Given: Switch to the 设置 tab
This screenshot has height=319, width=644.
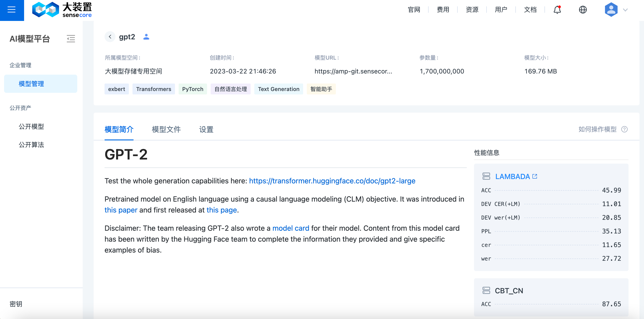Looking at the screenshot, I should pos(206,129).
